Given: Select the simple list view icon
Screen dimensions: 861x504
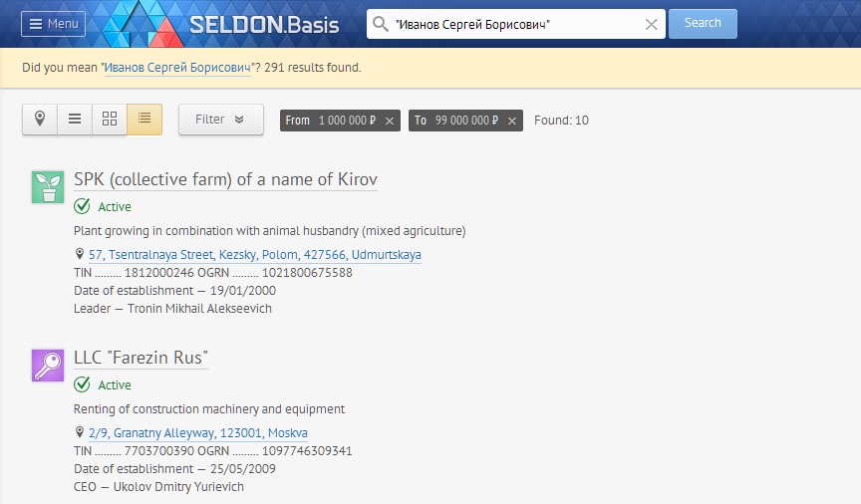Looking at the screenshot, I should (75, 120).
